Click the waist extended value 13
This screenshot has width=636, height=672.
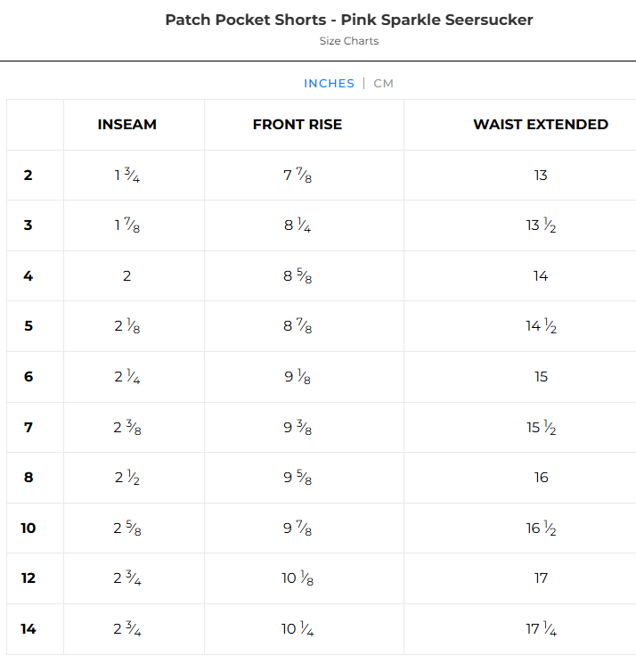point(541,176)
